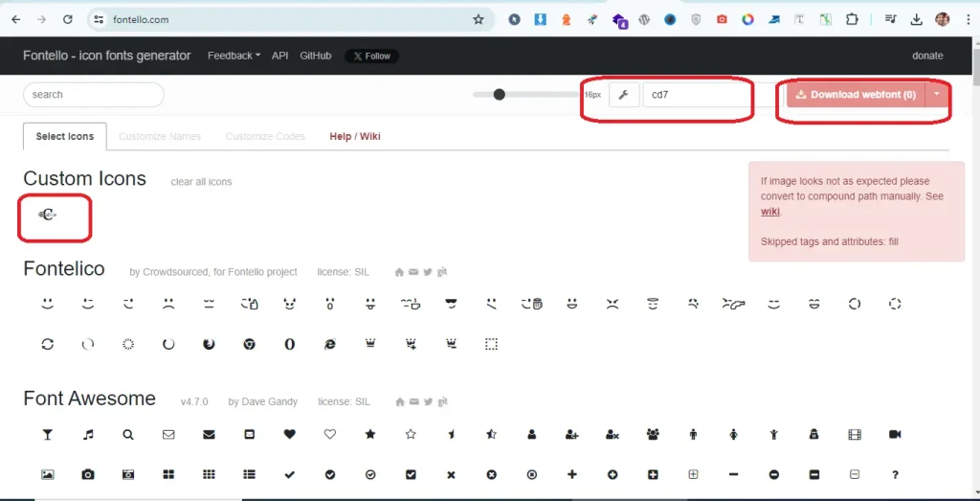The width and height of the screenshot is (980, 501).
Task: Select the sunglasses emoticon in Fontelico
Action: (451, 304)
